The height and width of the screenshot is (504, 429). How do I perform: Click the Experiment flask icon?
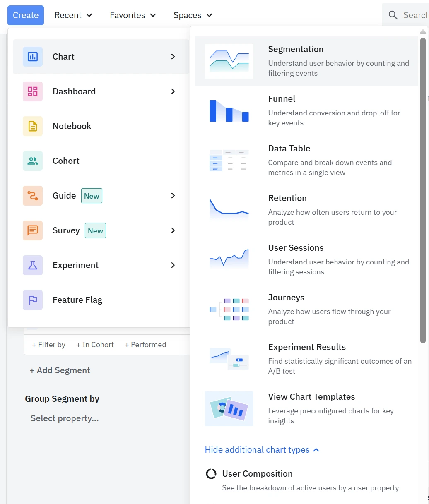click(33, 265)
